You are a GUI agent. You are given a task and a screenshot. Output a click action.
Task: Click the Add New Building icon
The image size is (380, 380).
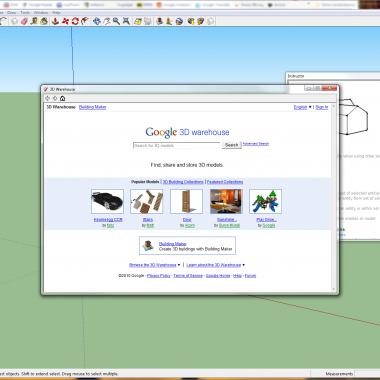160,21
